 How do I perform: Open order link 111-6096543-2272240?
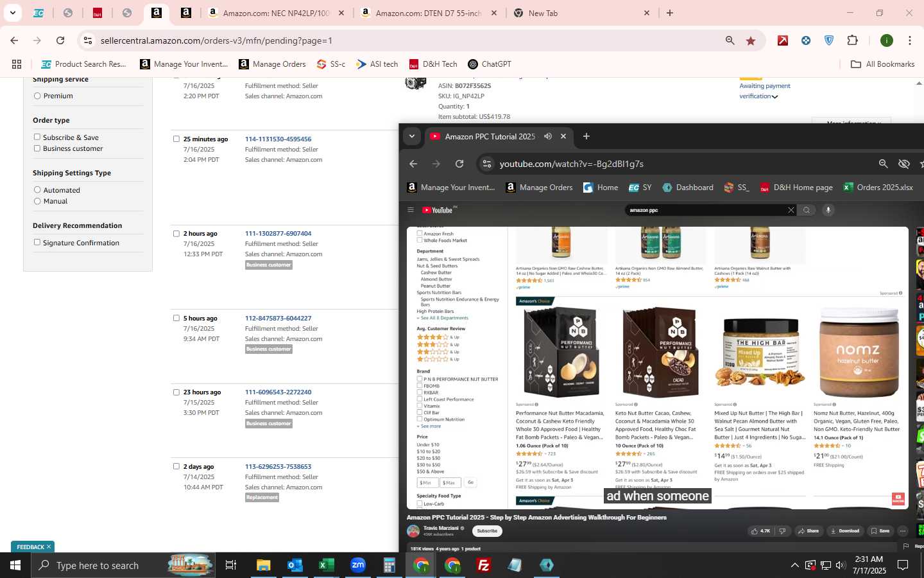point(278,392)
